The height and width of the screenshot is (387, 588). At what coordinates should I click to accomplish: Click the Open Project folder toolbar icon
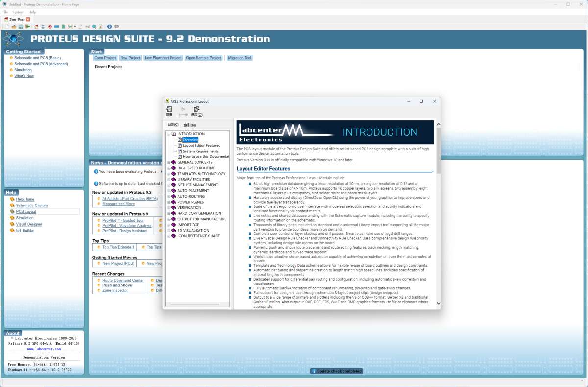[14, 26]
